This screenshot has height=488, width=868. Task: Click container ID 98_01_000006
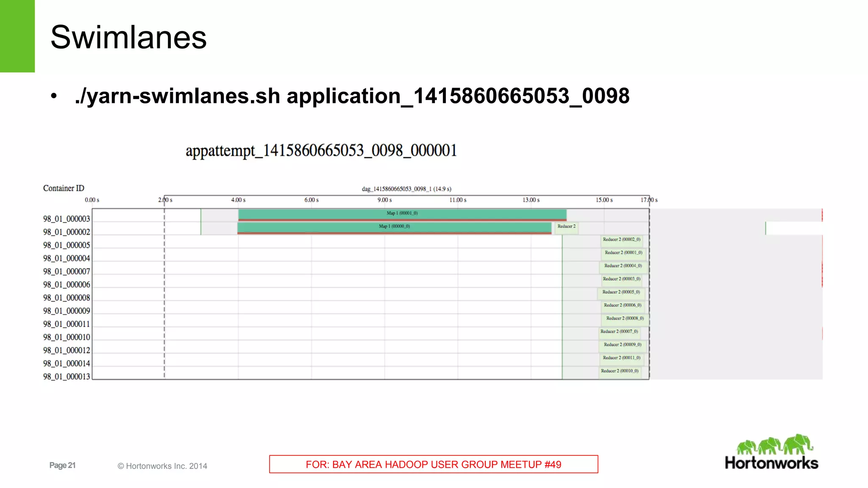tap(67, 285)
